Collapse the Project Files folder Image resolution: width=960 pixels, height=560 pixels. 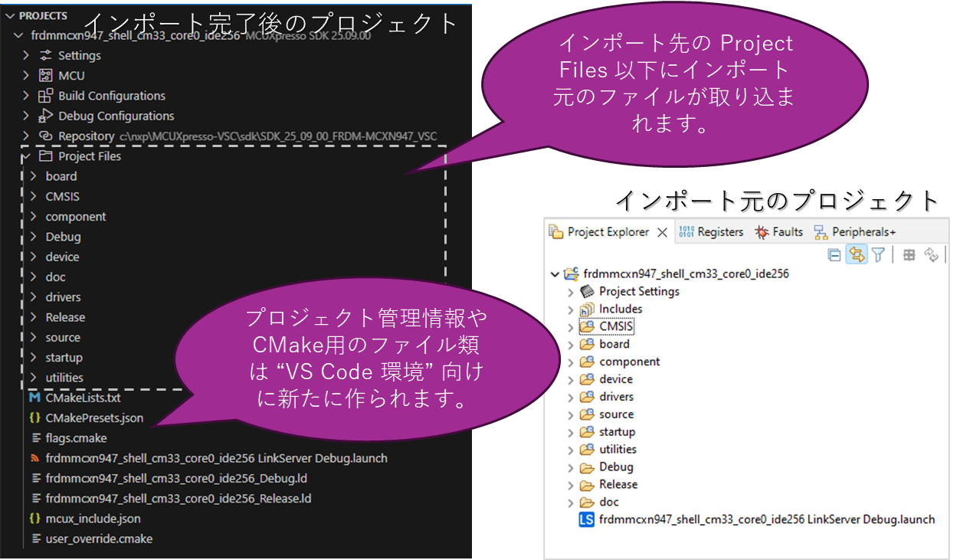tap(27, 156)
